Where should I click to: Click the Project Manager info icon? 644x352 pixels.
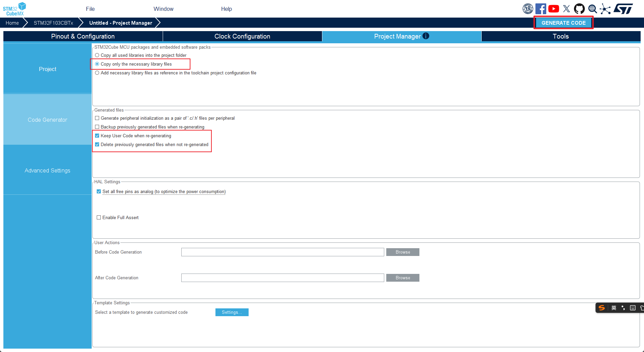pyautogui.click(x=426, y=36)
